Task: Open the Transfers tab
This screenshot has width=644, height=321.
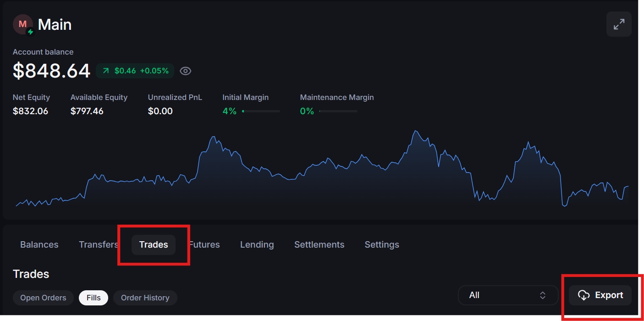Action: pos(98,245)
